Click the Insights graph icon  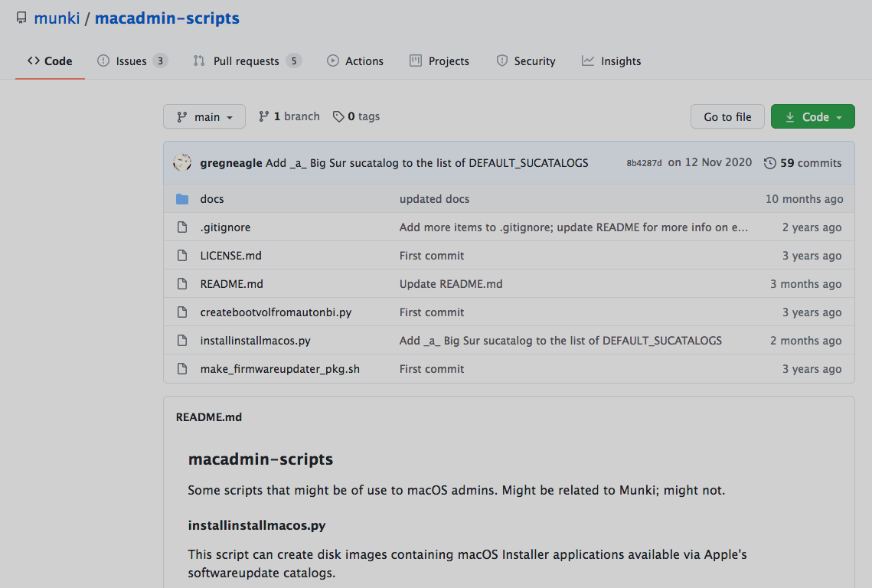(588, 60)
